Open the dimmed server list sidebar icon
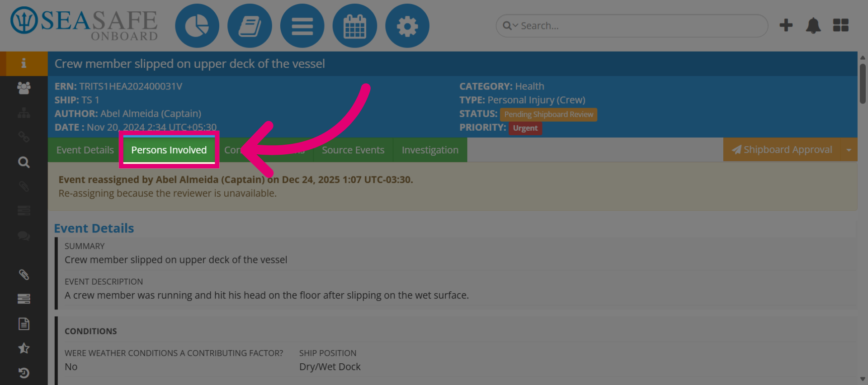 [x=24, y=210]
